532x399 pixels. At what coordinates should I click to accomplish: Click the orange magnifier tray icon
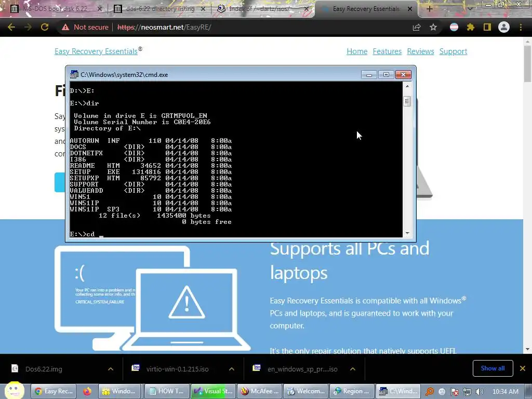[x=430, y=392]
